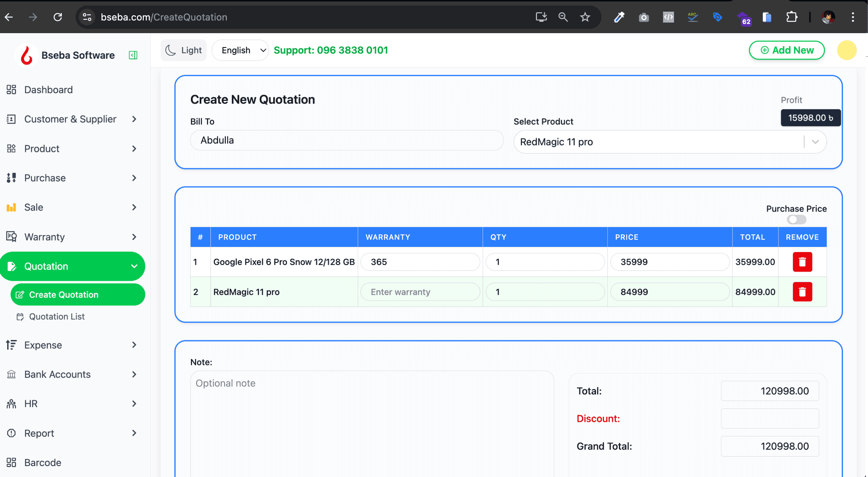Reload the page in the browser
Viewport: 868px width, 477px height.
click(x=58, y=17)
